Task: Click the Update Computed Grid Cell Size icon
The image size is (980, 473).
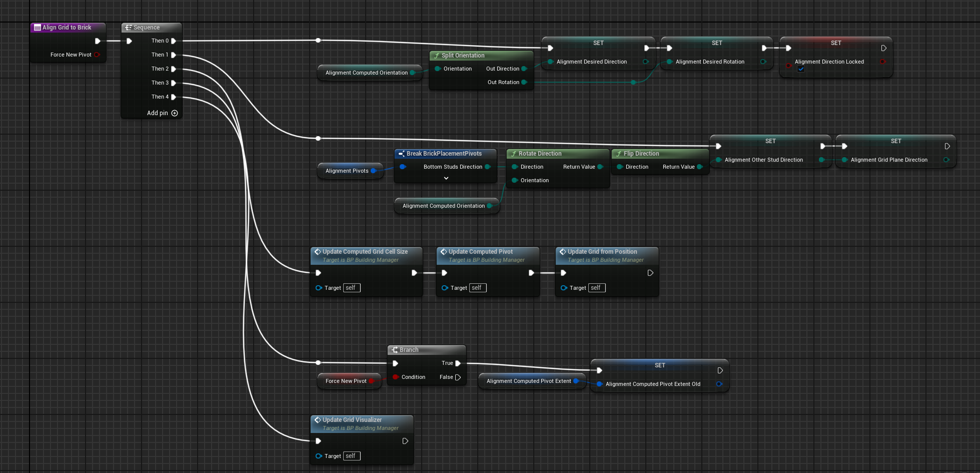Action: point(318,251)
